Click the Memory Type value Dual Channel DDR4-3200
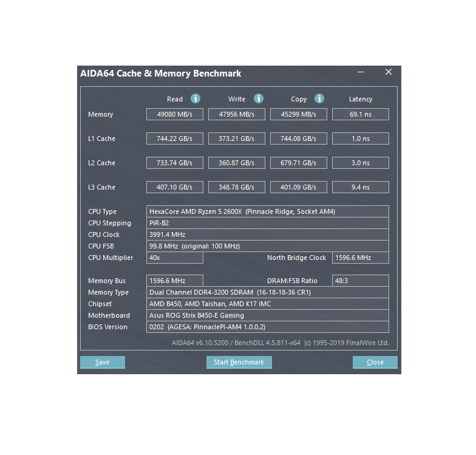Viewport: 476px width, 455px height. [267, 292]
